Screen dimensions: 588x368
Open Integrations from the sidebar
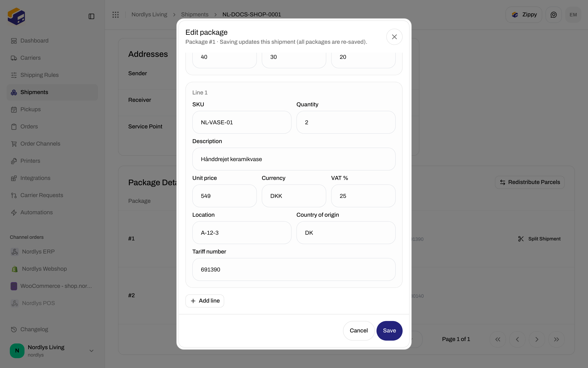click(x=52, y=178)
